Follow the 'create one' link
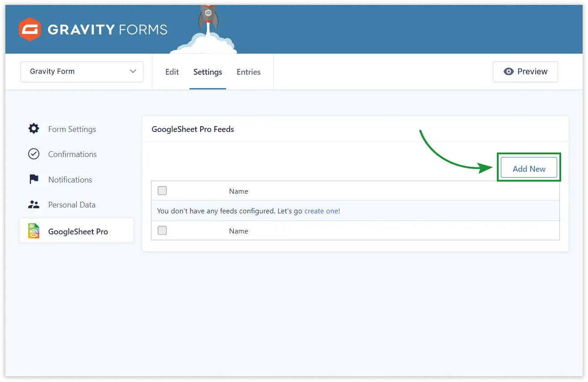588x382 pixels. coord(321,211)
